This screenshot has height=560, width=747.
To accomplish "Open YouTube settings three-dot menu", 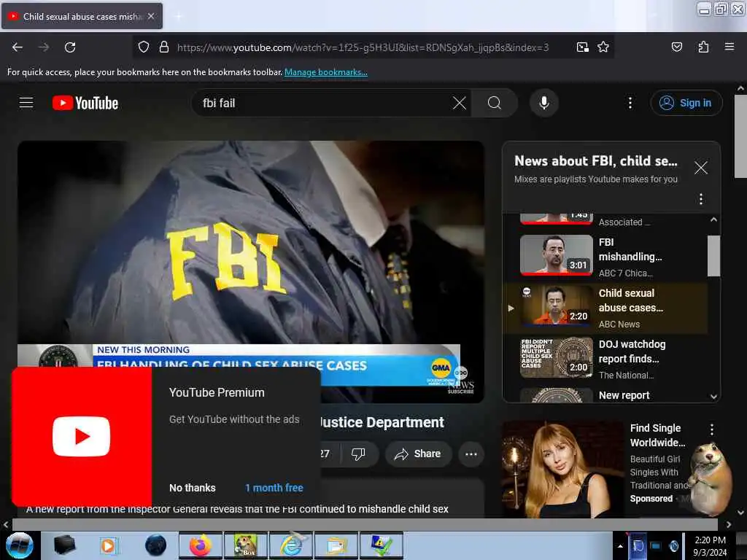I will tap(630, 103).
